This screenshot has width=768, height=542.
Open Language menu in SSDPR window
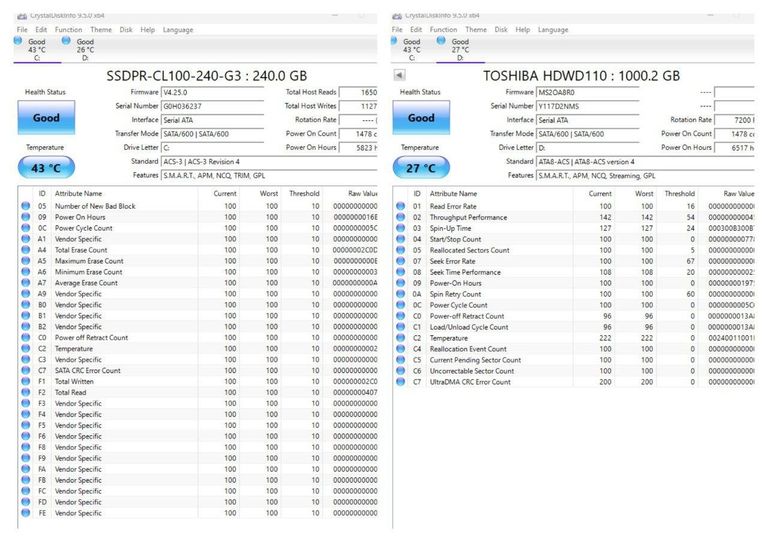click(178, 30)
